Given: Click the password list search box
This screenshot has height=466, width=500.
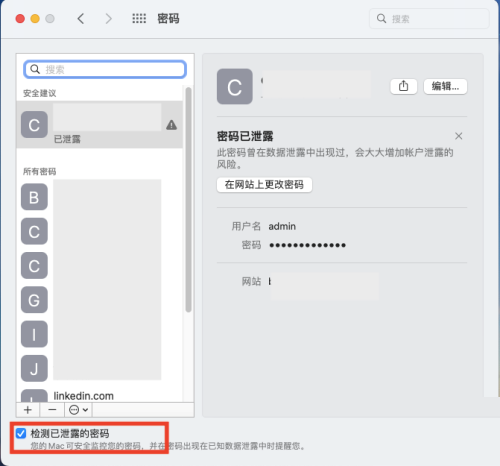Looking at the screenshot, I should coord(105,69).
